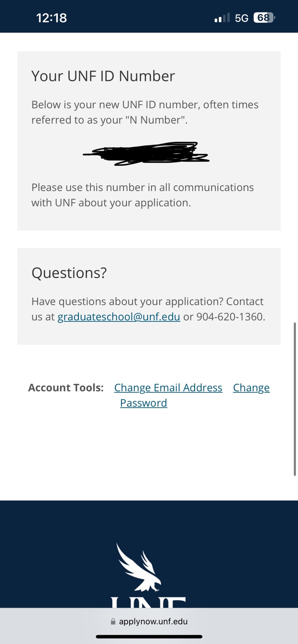Image resolution: width=298 pixels, height=644 pixels.
Task: Tap the 'Please use this number' paragraph
Action: click(143, 195)
